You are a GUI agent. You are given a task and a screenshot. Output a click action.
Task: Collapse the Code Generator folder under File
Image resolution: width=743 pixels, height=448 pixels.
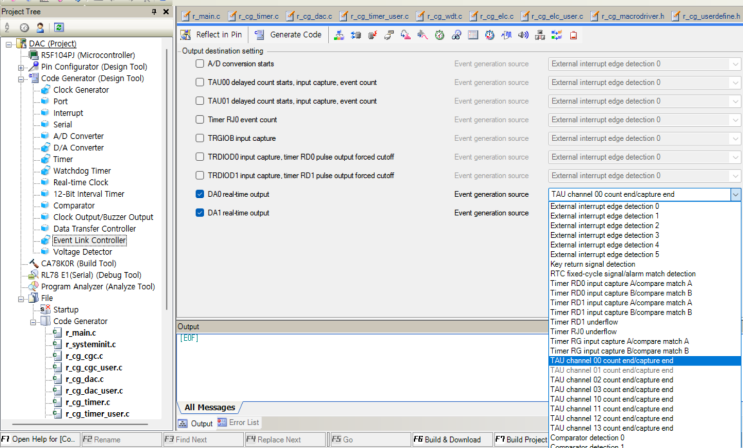tap(33, 322)
